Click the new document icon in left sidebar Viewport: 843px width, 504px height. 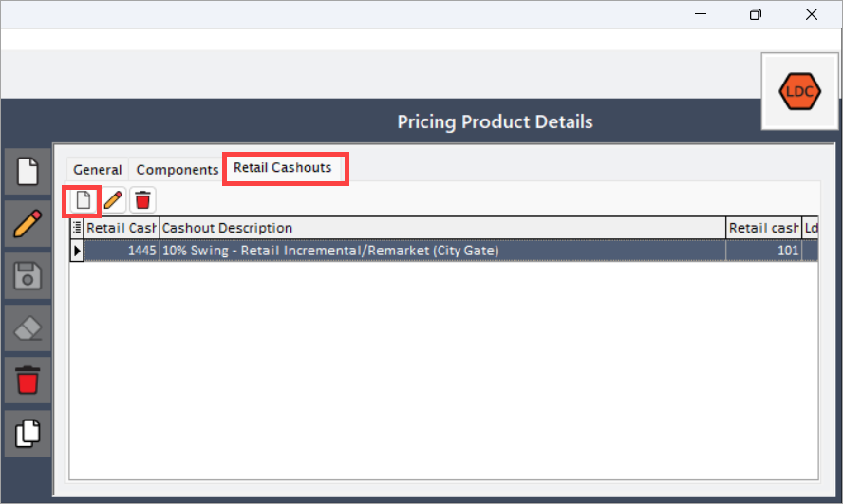point(28,172)
